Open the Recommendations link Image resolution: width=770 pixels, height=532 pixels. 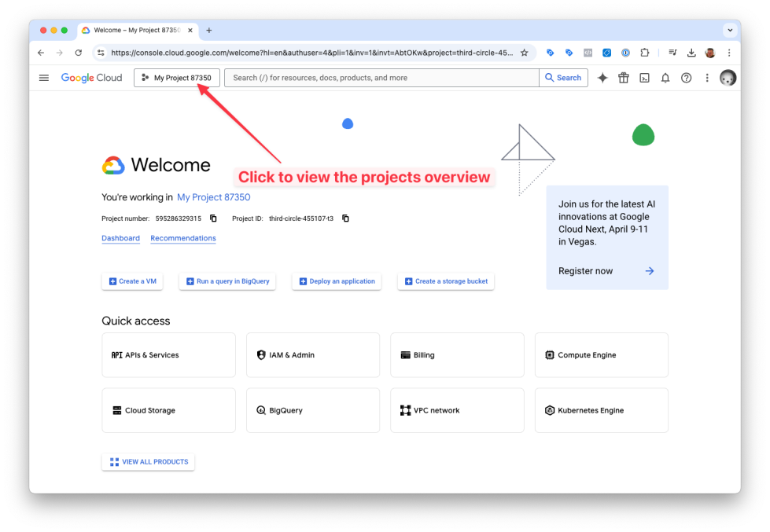coord(183,238)
